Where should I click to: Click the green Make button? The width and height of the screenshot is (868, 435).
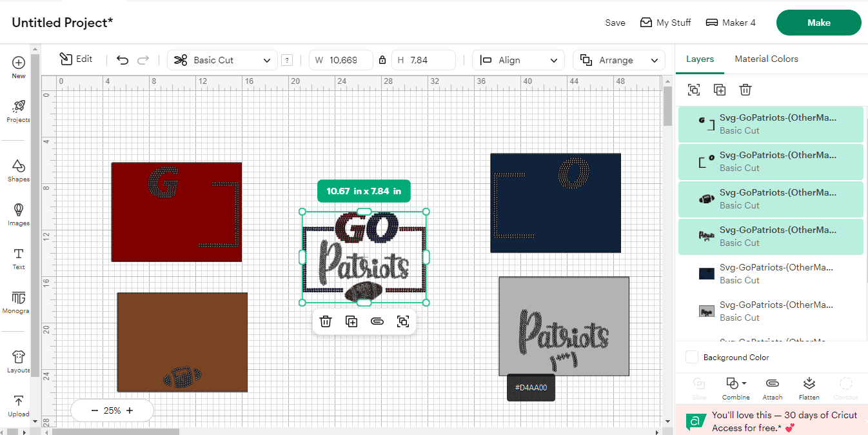click(x=818, y=23)
